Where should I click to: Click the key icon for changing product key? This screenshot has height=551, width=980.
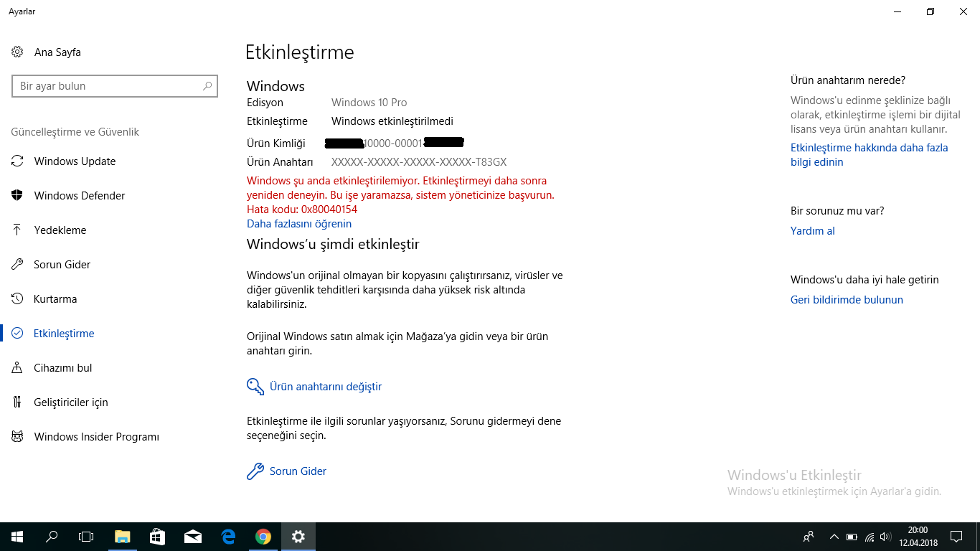tap(255, 387)
